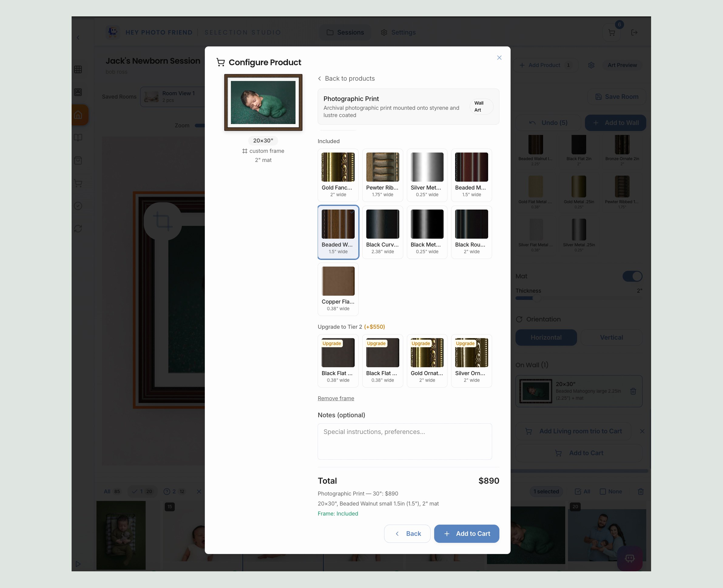Toggle the Mat switch
This screenshot has height=588, width=723.
tap(632, 276)
